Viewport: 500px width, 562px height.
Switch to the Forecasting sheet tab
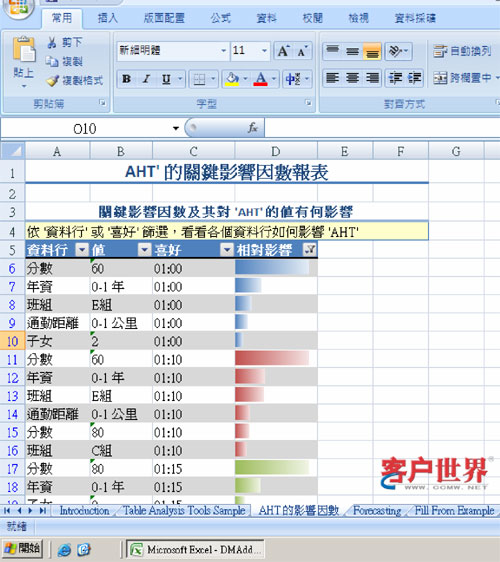[x=377, y=510]
